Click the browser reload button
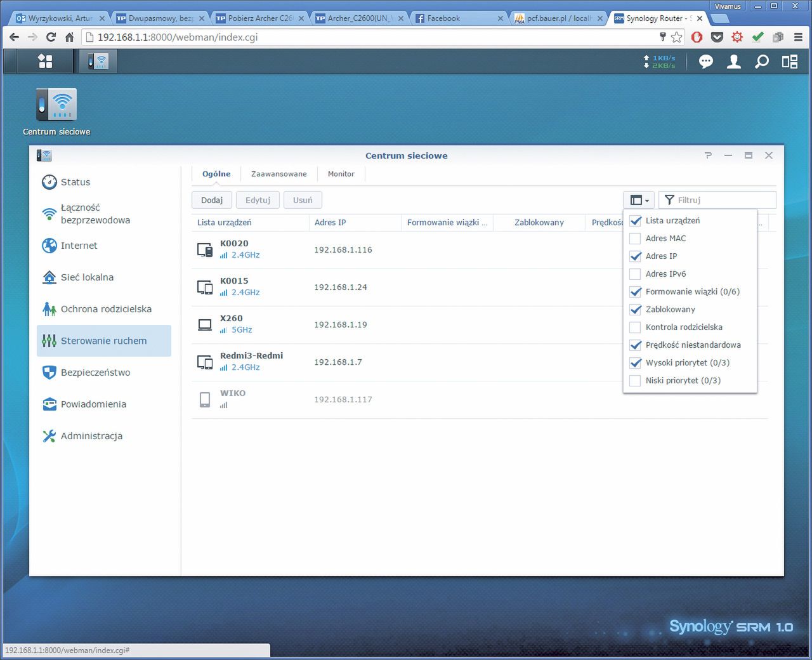The width and height of the screenshot is (812, 660). click(51, 37)
